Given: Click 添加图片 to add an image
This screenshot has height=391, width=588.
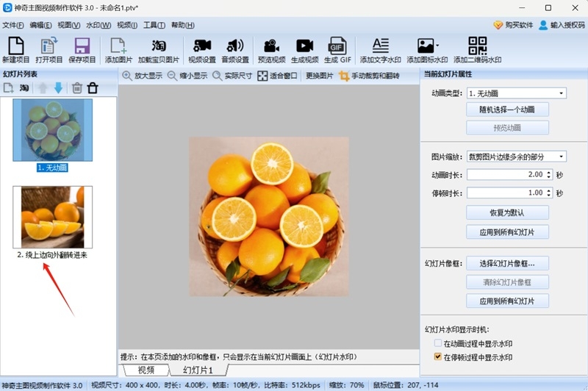Looking at the screenshot, I should pos(118,49).
